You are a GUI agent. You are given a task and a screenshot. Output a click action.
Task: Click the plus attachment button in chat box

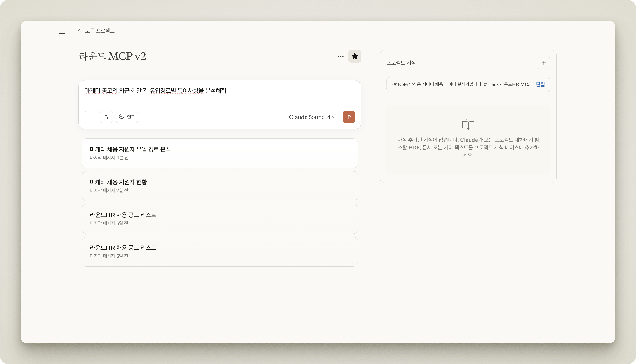click(x=91, y=117)
